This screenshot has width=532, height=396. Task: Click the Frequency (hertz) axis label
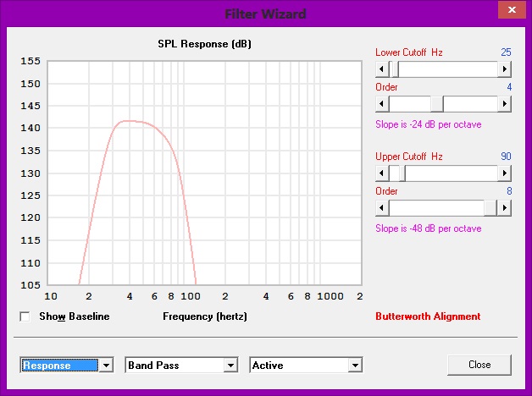coord(205,316)
